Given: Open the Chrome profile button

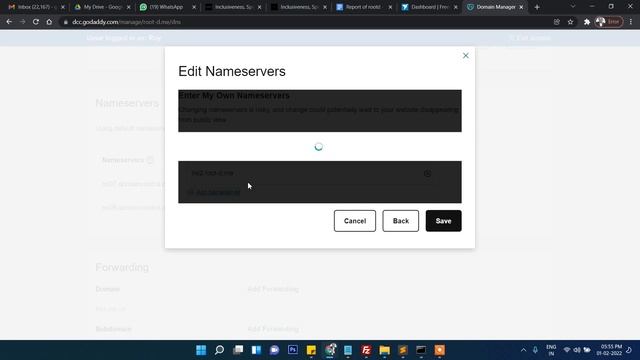Looking at the screenshot, I should tap(609, 22).
